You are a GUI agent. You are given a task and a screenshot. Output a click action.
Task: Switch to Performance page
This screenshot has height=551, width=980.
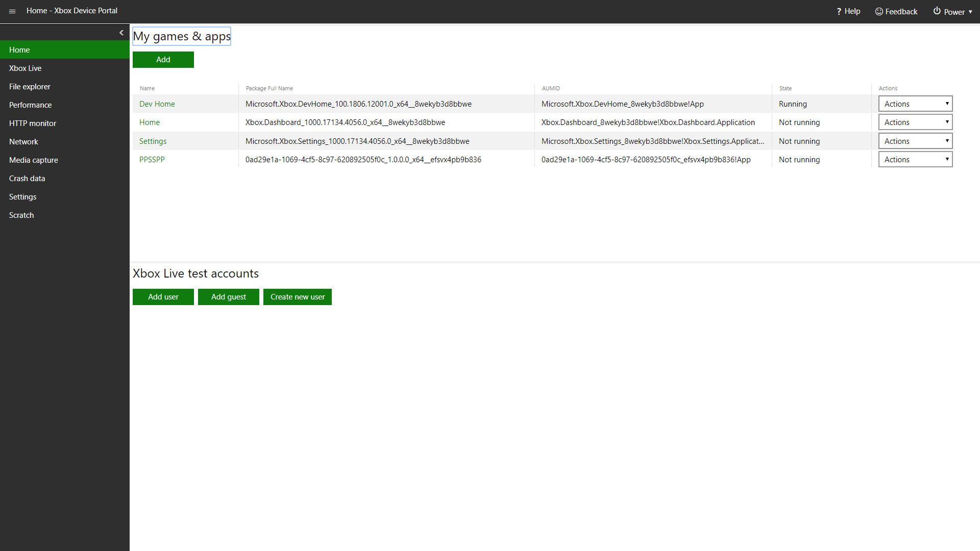(x=31, y=105)
